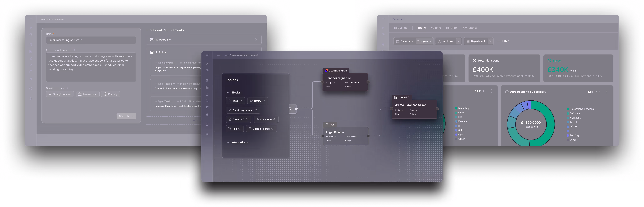The image size is (644, 207).
Task: Open three-dot menu beside left Drill-in
Action: click(x=492, y=91)
